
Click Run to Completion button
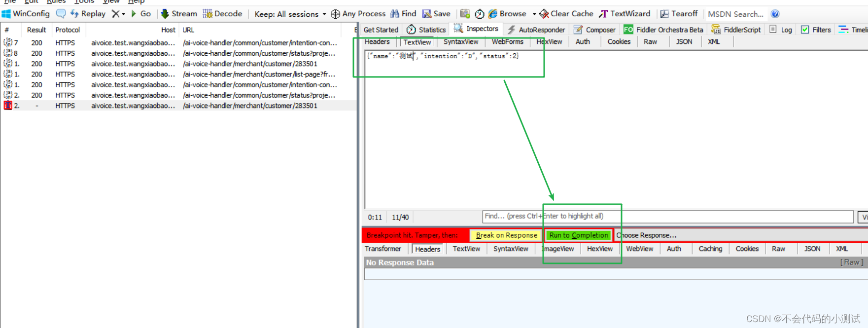pos(579,235)
